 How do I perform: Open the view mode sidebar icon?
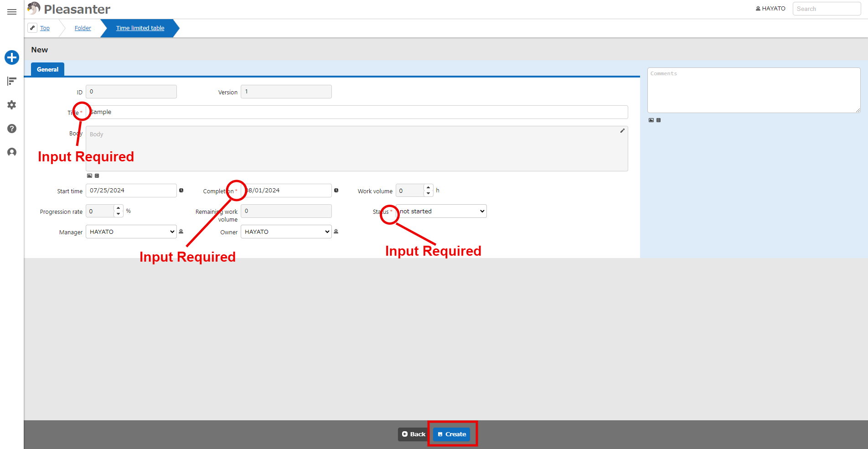pyautogui.click(x=12, y=81)
